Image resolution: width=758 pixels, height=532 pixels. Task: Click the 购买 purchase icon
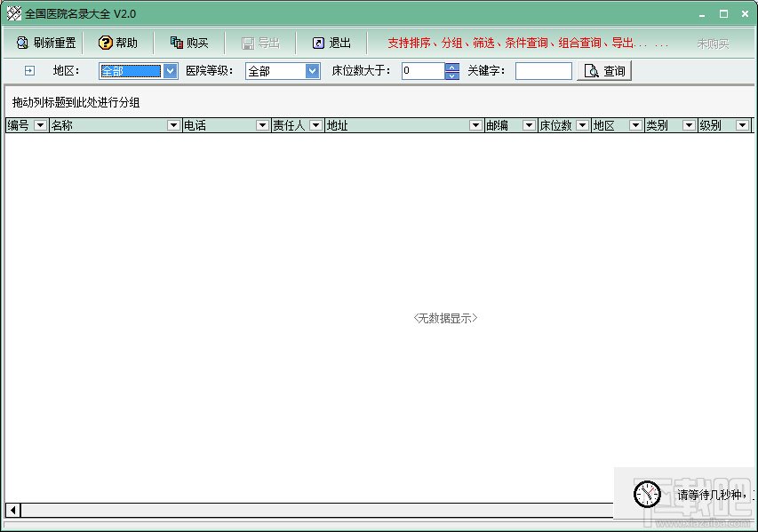tap(177, 43)
